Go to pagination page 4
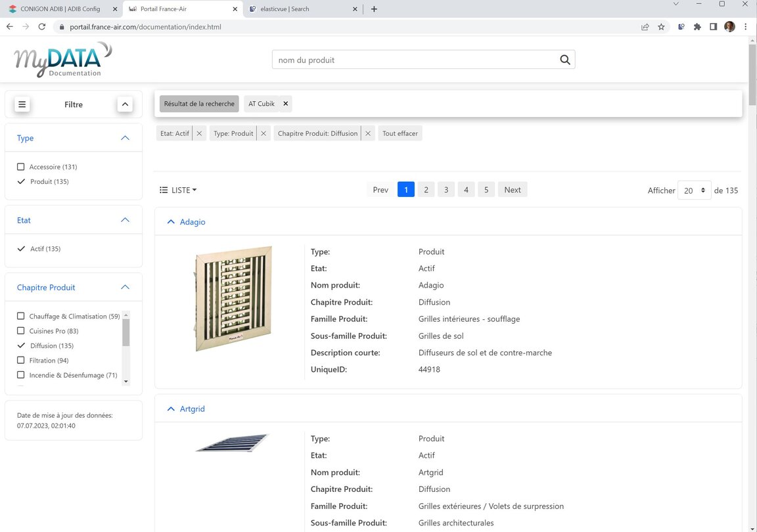 pos(466,190)
